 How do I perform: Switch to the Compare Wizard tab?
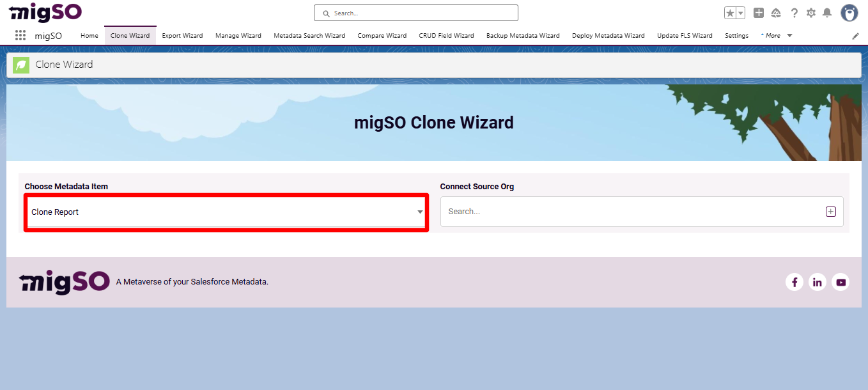point(382,36)
